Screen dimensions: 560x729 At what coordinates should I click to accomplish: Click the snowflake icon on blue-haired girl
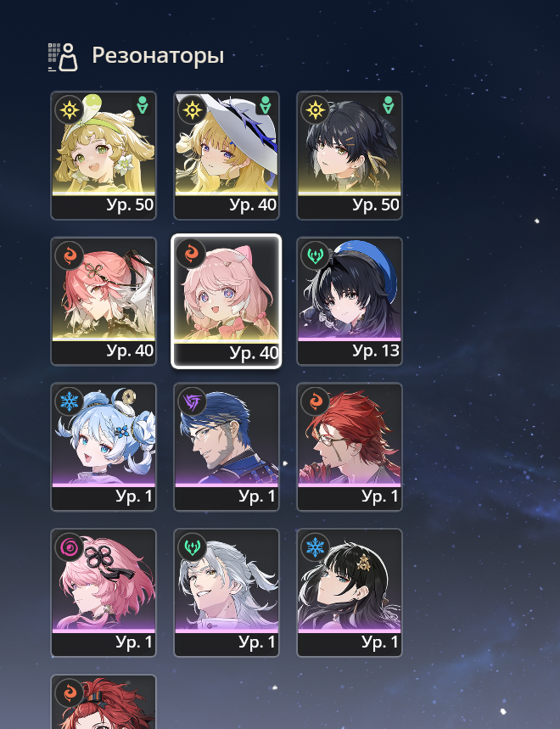pyautogui.click(x=70, y=401)
